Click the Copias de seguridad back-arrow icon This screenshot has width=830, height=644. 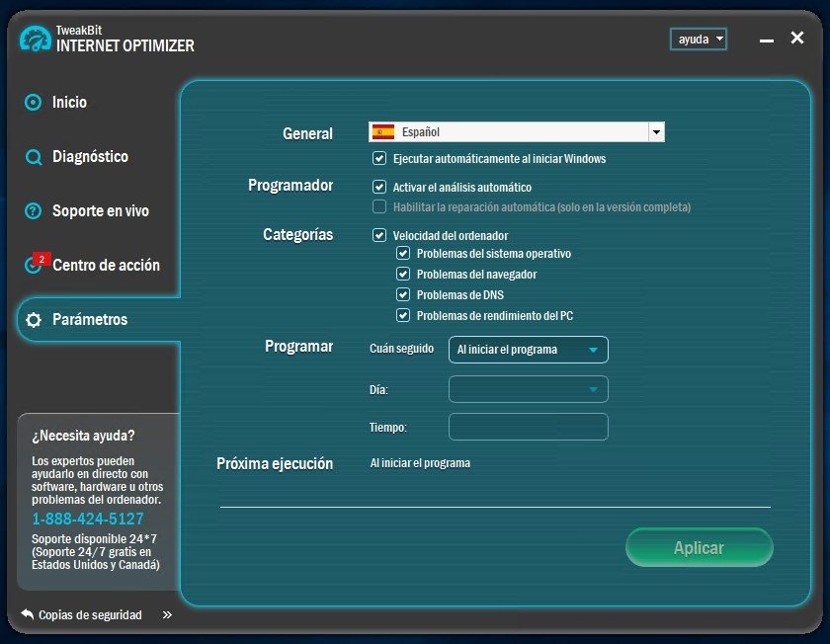tap(27, 613)
